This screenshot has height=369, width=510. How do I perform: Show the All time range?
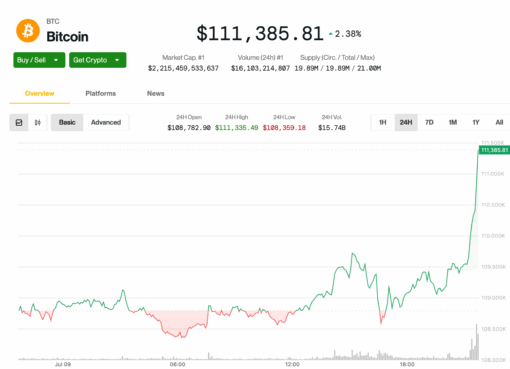[x=499, y=122]
